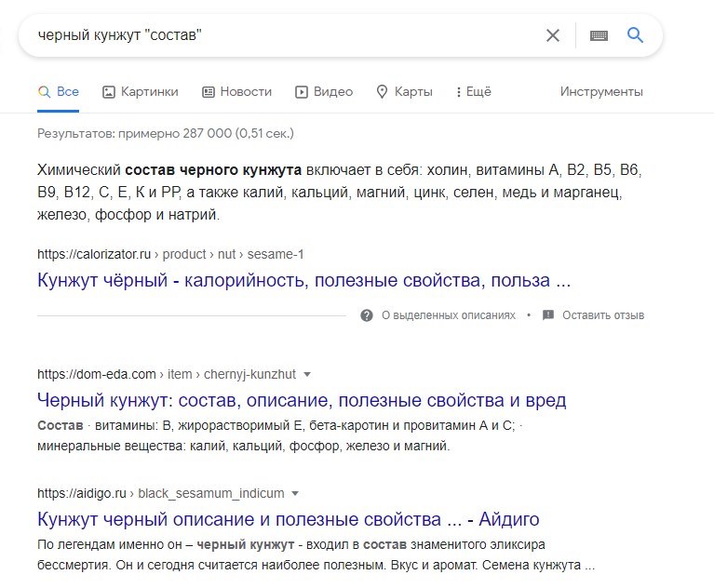Viewport: 714px width, 588px height.
Task: Open the on-screen keyboard icon
Action: tap(599, 35)
